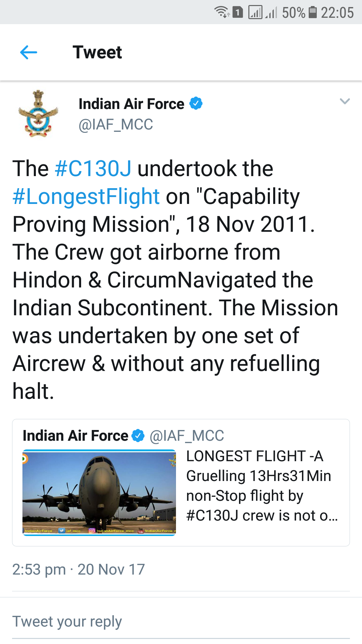362x644 pixels.
Task: Tap the Wi-Fi status icon
Action: pyautogui.click(x=222, y=12)
